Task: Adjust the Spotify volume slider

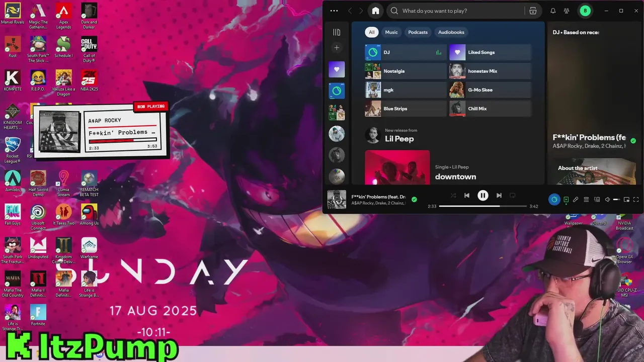Action: 616,200
